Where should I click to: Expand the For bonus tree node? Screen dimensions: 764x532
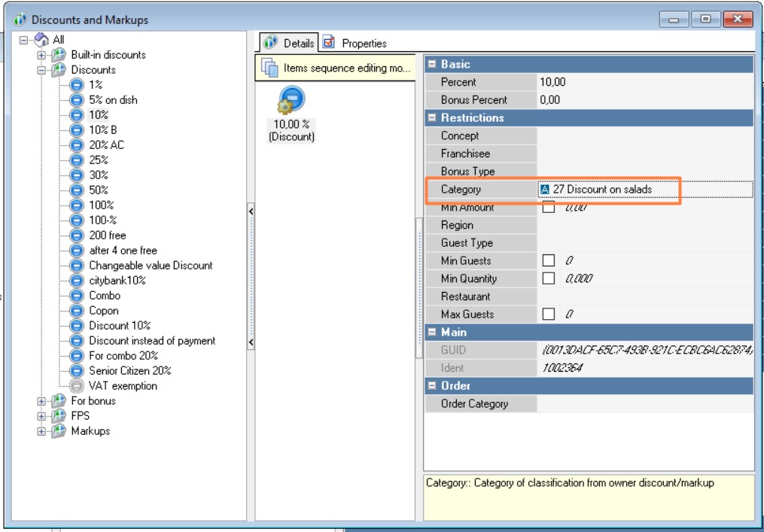41,401
